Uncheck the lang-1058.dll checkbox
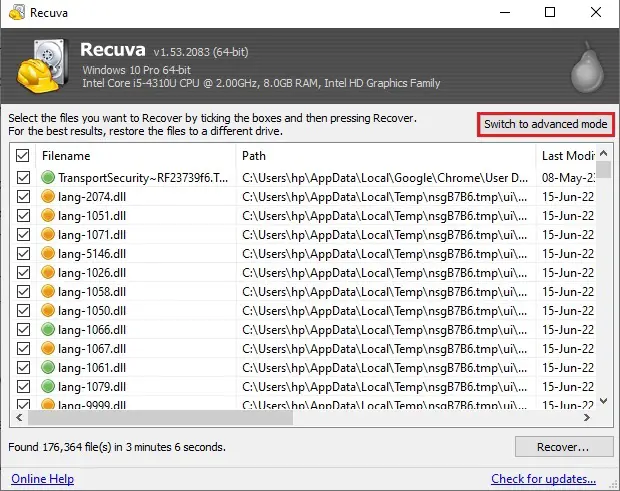The height and width of the screenshot is (491, 620). (x=23, y=291)
